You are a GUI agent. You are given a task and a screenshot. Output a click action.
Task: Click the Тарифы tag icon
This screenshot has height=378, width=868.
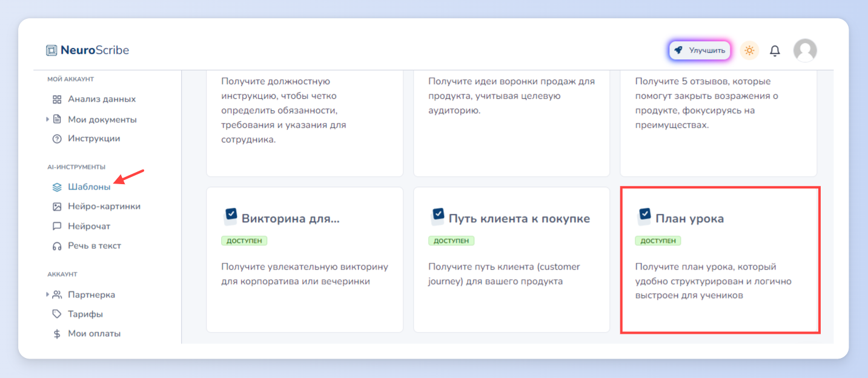tap(57, 314)
